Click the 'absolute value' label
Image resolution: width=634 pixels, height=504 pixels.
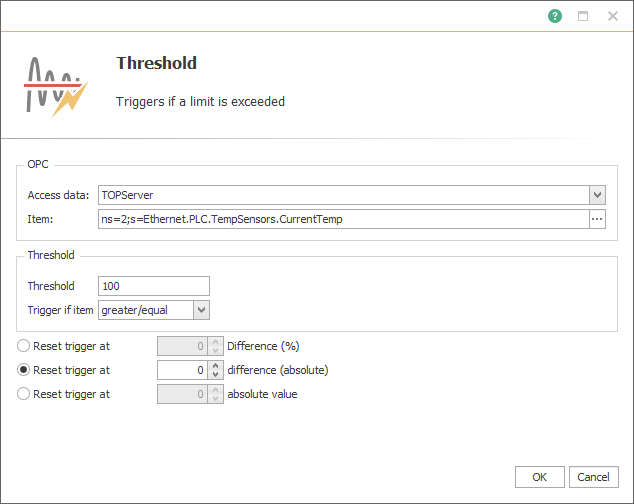click(x=262, y=394)
